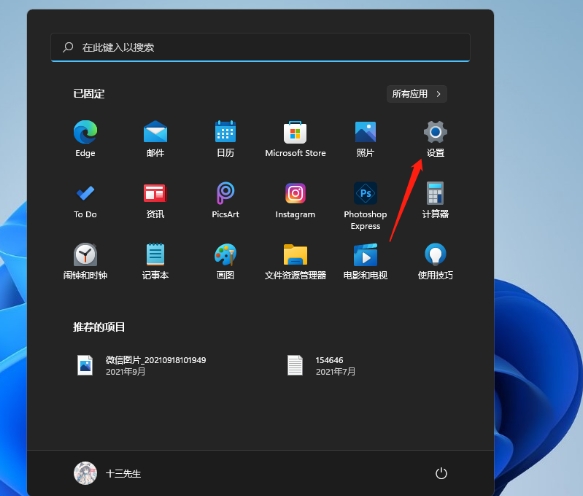Screen dimensions: 583x496
Task: Open Instagram app
Action: click(295, 200)
